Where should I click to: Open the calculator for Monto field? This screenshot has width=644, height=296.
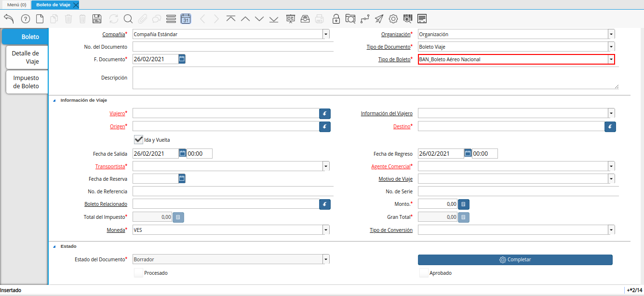(463, 204)
